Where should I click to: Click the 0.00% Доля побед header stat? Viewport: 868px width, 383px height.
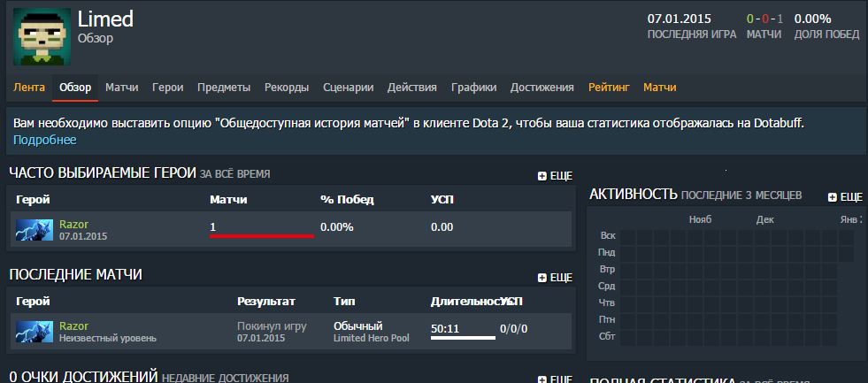pyautogui.click(x=812, y=19)
